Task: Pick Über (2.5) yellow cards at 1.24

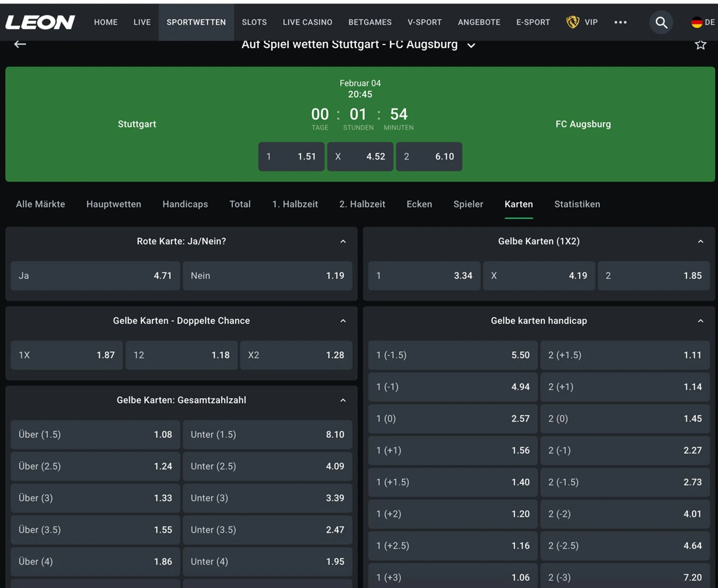Action: click(95, 466)
